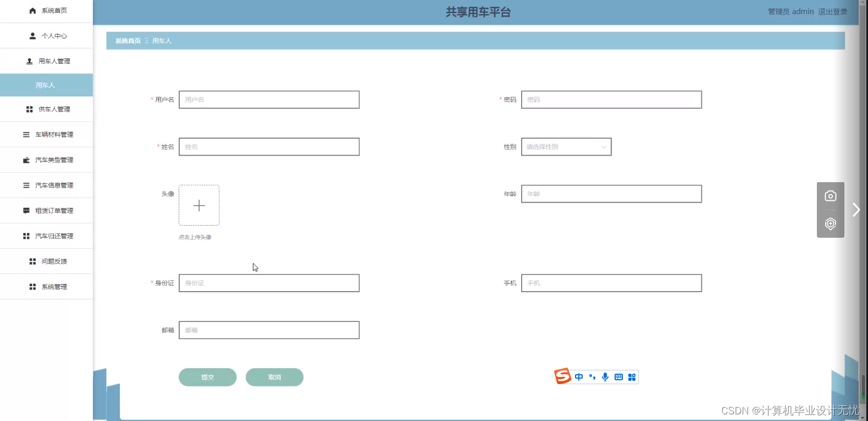Click 退出登录 logout link

coord(832,12)
